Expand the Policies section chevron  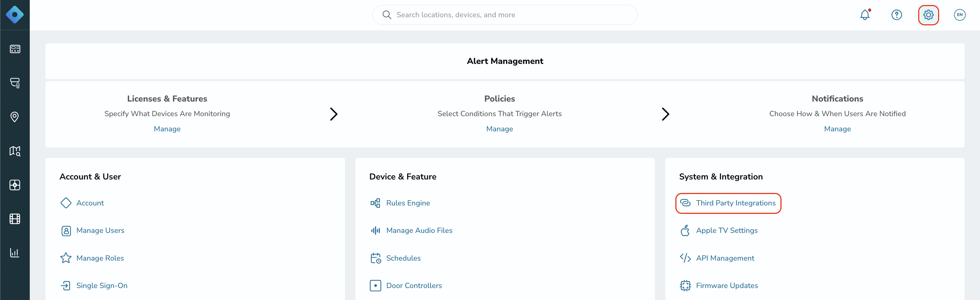[x=665, y=114]
